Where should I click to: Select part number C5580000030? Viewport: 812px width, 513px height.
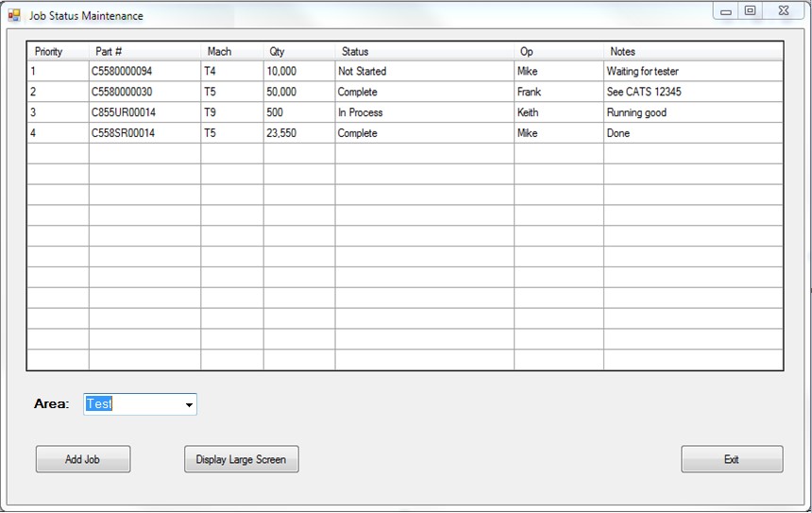(145, 92)
